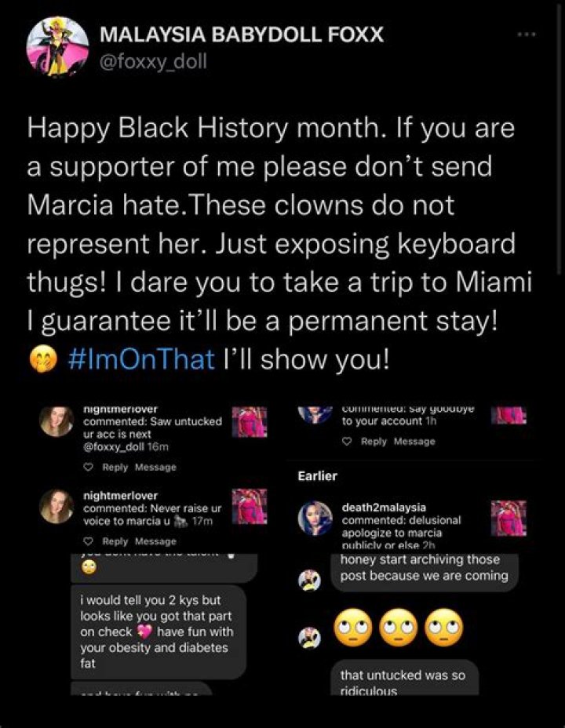Open the death2malaysia username

coord(384,508)
